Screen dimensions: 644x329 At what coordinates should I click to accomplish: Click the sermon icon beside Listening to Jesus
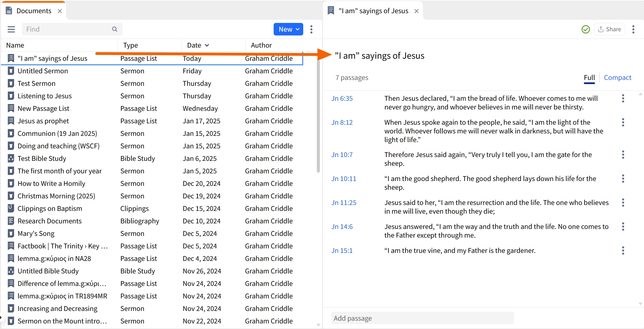pyautogui.click(x=11, y=96)
